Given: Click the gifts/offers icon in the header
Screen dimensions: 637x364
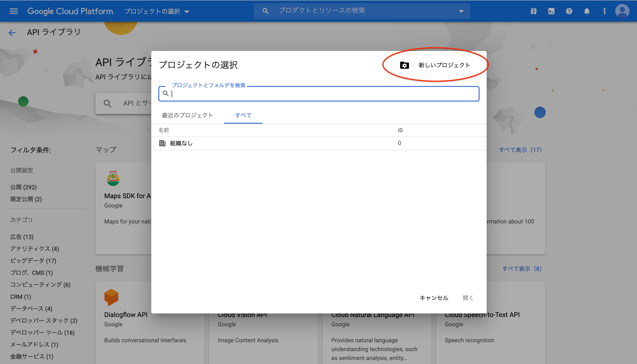Looking at the screenshot, I should (x=533, y=11).
